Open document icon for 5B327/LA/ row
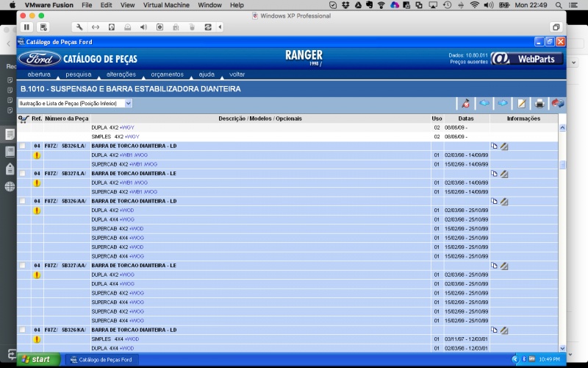Viewport: 588px width, 368px height. coord(494,174)
